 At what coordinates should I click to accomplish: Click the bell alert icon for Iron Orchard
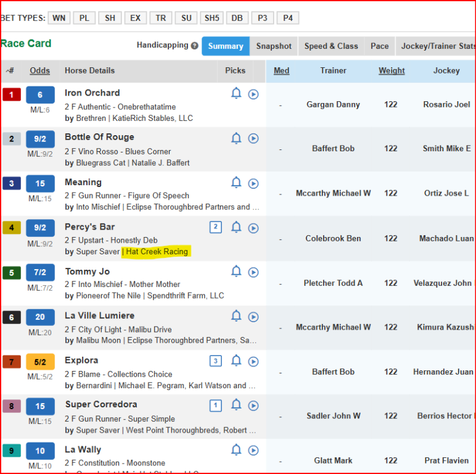coord(236,94)
